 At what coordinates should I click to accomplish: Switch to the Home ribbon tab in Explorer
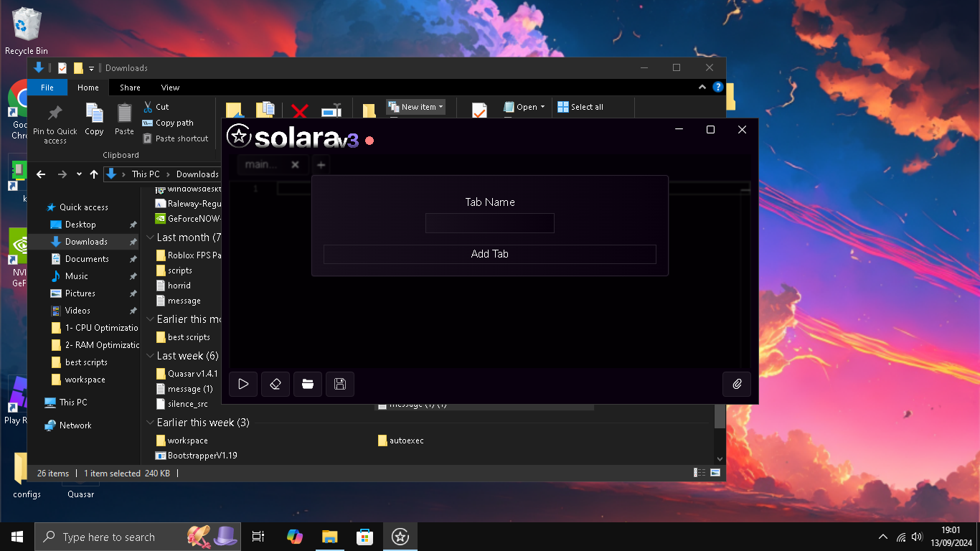tap(88, 88)
